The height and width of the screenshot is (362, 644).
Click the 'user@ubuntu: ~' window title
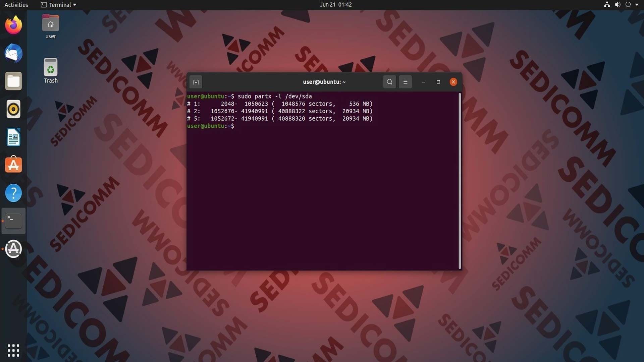(324, 82)
